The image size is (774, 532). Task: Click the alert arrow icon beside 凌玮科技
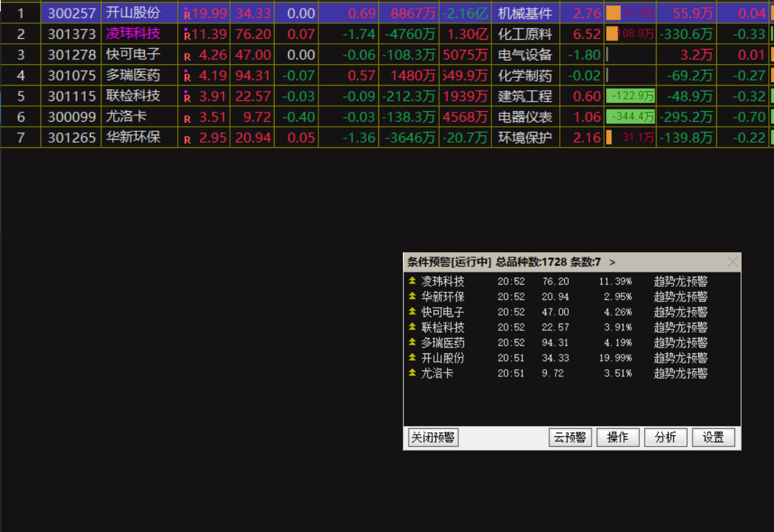412,281
